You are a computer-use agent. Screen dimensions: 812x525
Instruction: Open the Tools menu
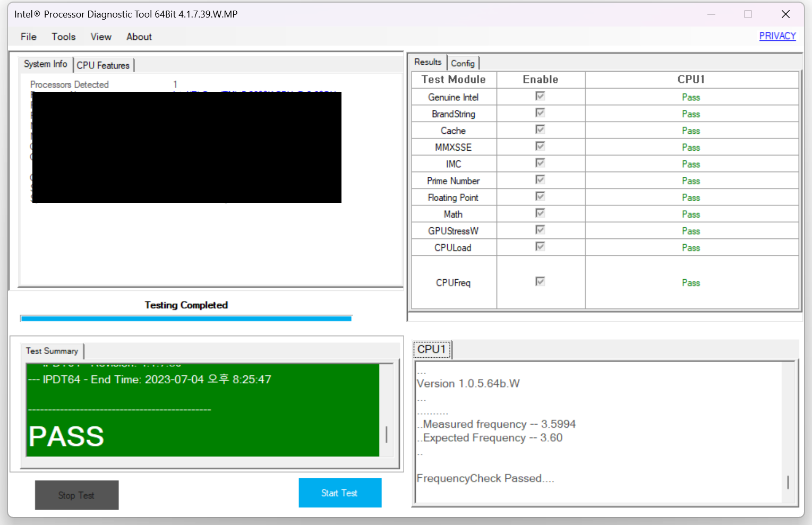click(64, 37)
